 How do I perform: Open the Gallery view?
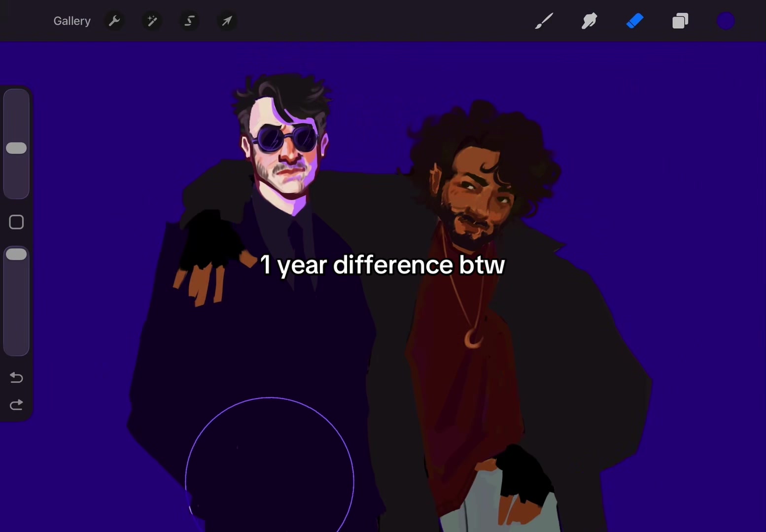(72, 21)
